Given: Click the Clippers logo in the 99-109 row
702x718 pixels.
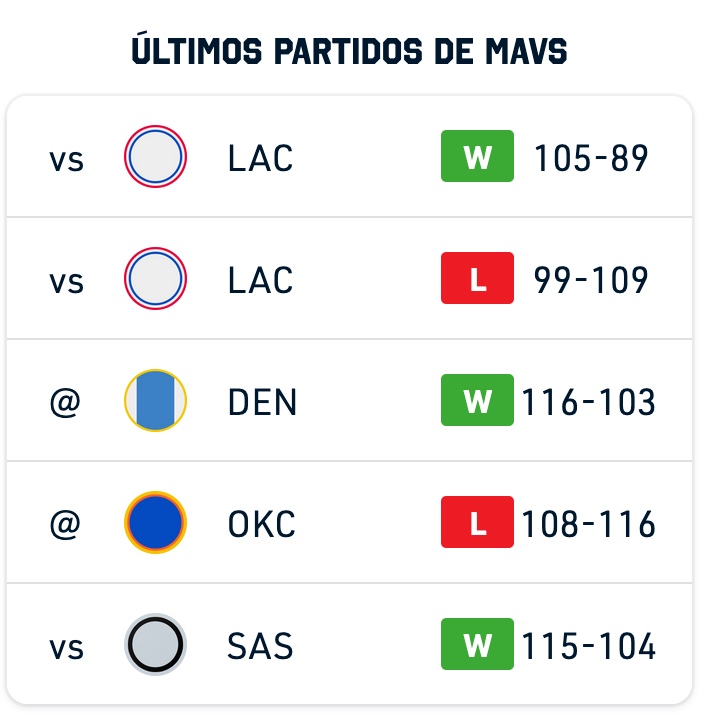Looking at the screenshot, I should click(155, 278).
